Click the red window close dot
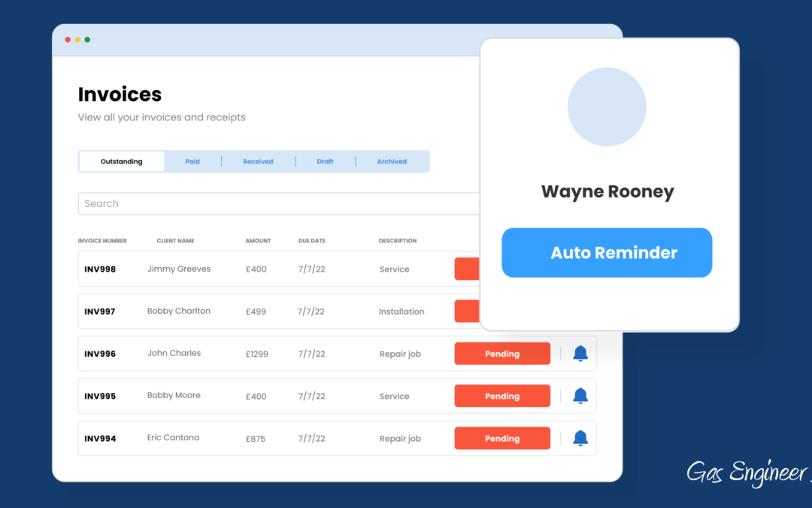 tap(68, 40)
